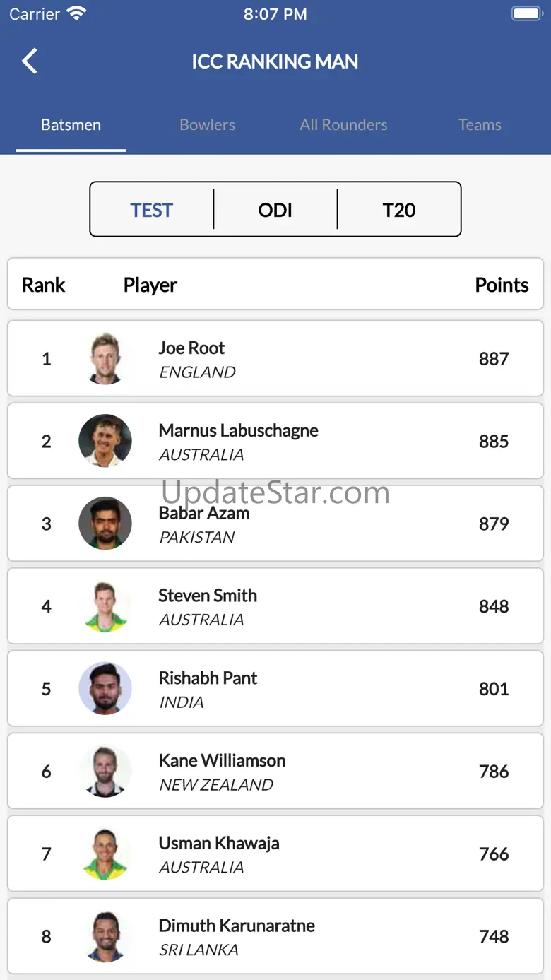
Task: Click the Points column header
Action: coord(502,285)
